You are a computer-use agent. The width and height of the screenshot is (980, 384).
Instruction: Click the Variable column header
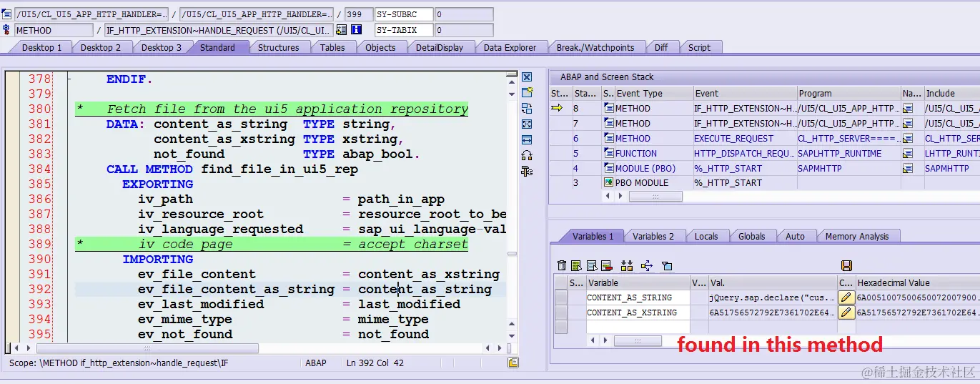[x=638, y=282]
